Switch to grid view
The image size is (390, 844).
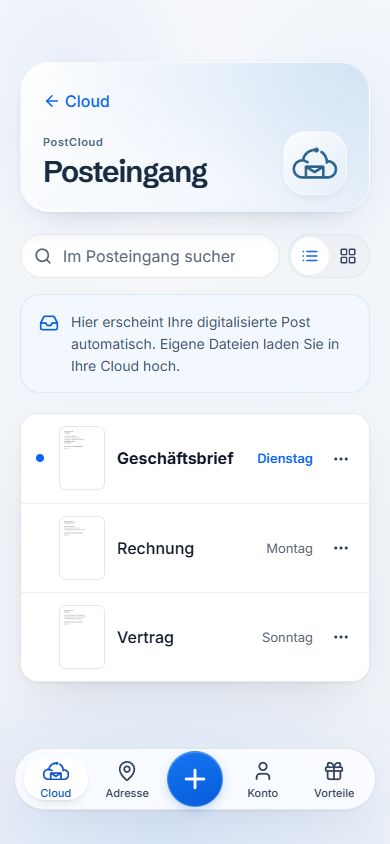348,256
